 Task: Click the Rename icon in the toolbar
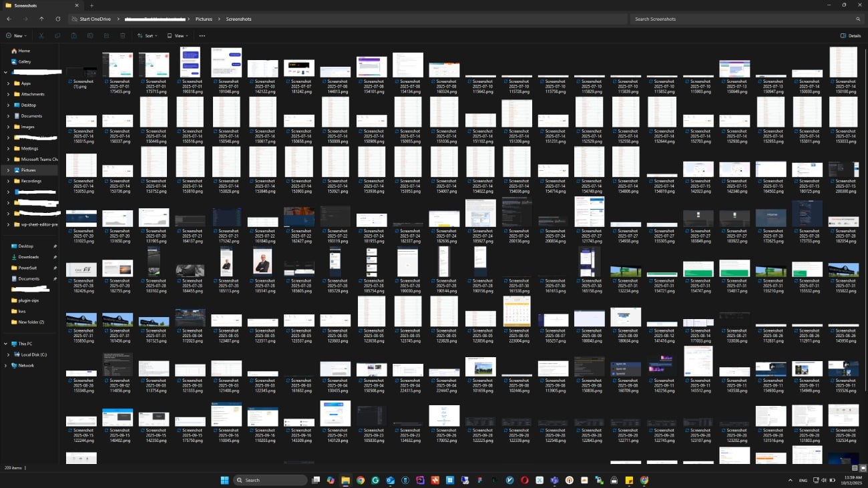(x=91, y=35)
